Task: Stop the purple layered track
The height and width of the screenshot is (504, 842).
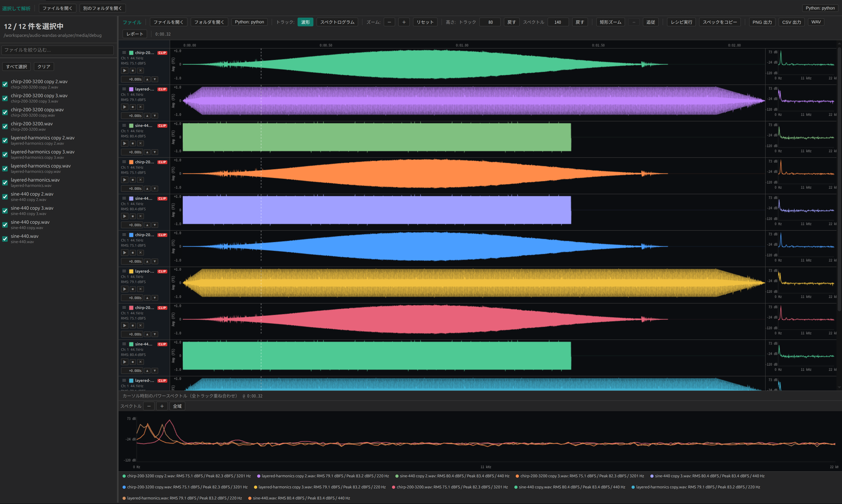Action: 133,107
